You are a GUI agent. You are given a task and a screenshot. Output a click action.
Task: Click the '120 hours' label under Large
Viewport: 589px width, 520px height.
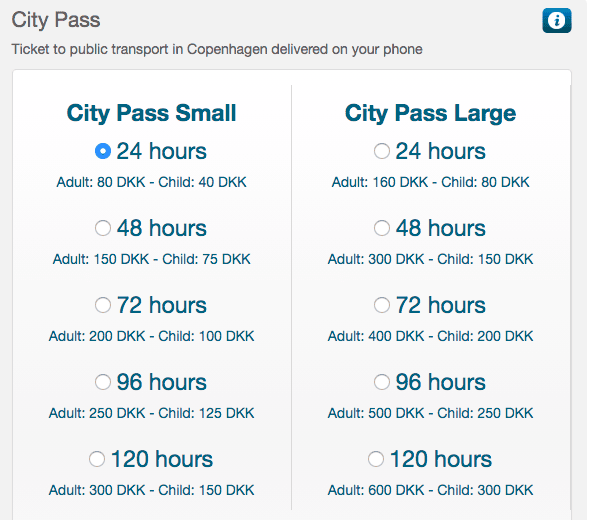(441, 459)
